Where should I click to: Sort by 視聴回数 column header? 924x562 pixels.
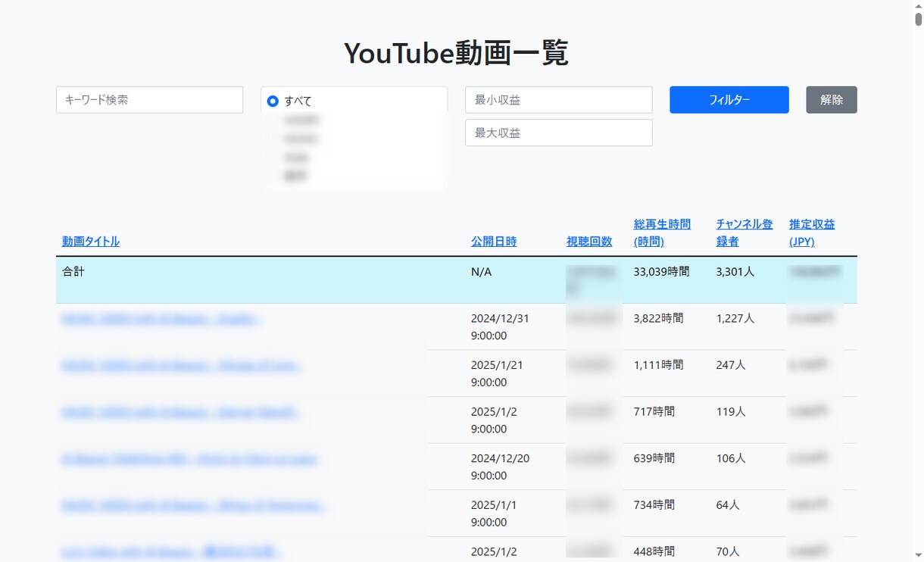(589, 242)
